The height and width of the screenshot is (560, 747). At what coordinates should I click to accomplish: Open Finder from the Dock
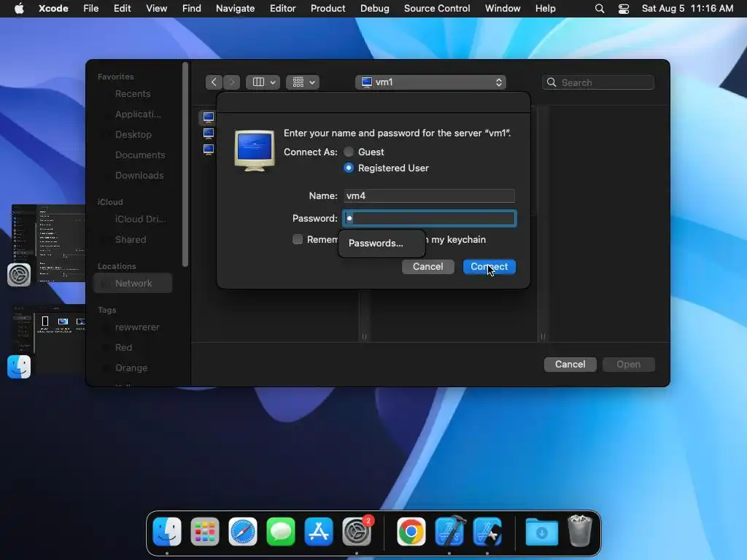tap(167, 532)
